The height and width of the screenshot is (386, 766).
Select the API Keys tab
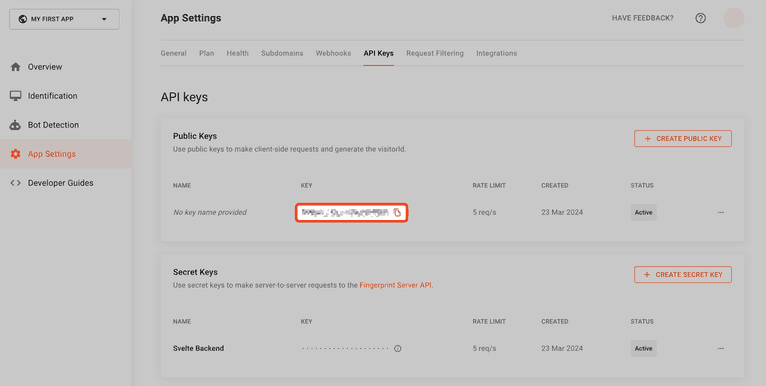(x=379, y=53)
